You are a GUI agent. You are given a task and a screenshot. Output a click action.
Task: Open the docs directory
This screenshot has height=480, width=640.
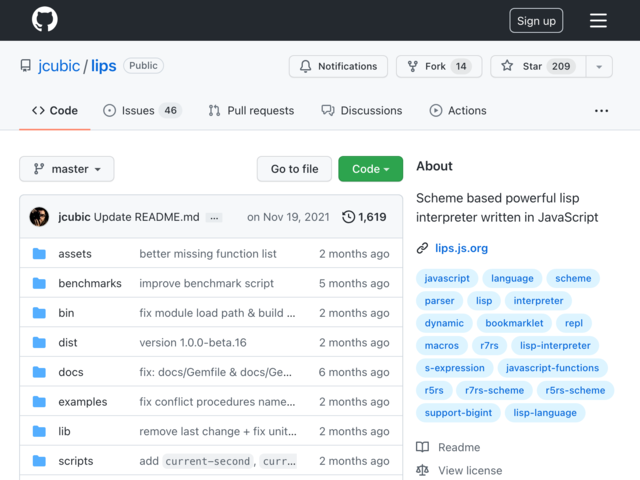point(71,372)
